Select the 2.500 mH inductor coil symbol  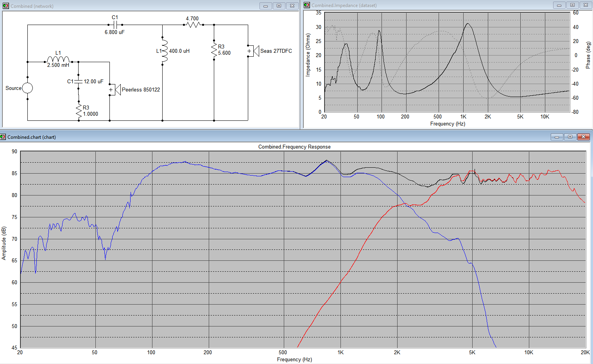coord(58,59)
